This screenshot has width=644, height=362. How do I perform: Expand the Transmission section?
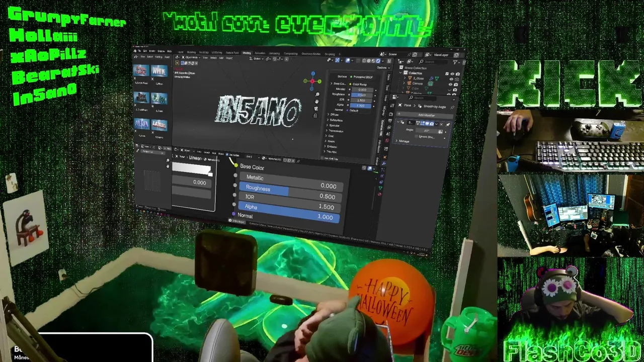pyautogui.click(x=327, y=130)
